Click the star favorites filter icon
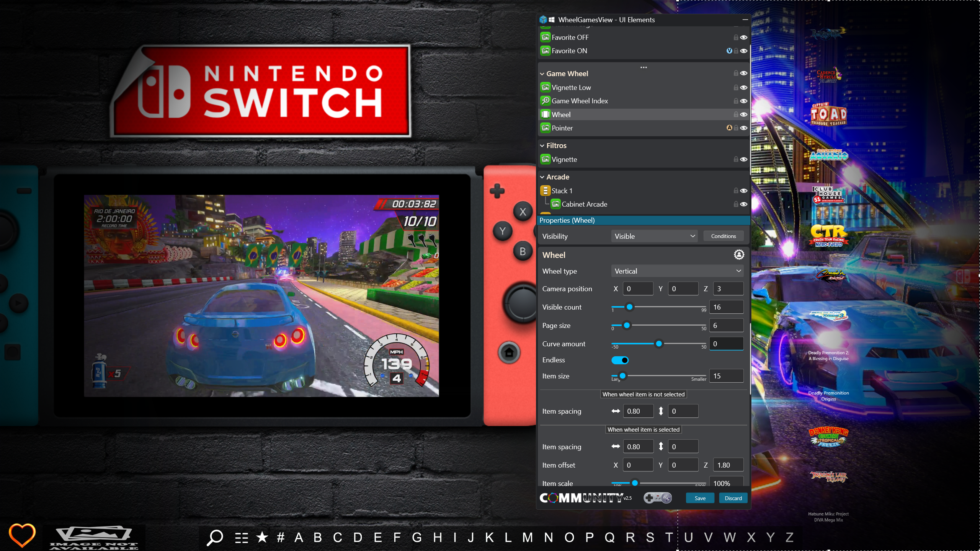The width and height of the screenshot is (980, 551). [x=262, y=537]
